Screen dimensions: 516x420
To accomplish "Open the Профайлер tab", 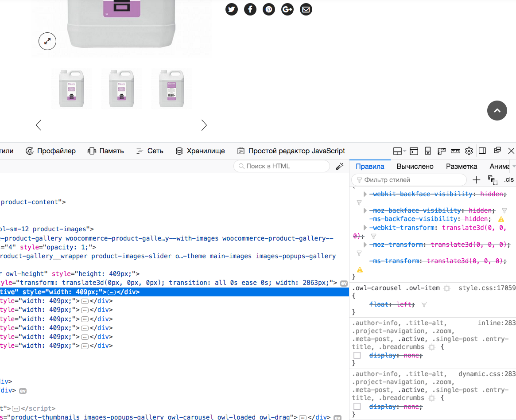I will (x=50, y=151).
